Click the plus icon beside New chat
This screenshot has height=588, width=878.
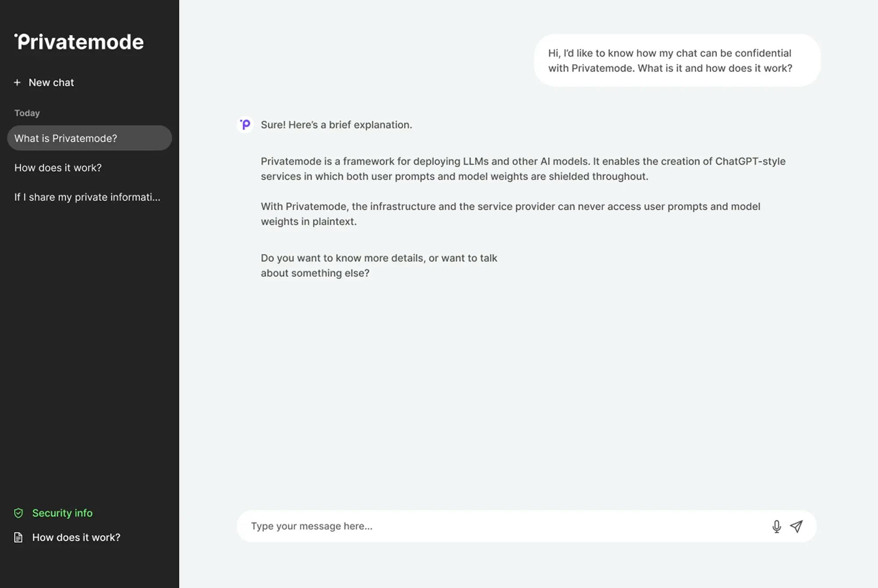pos(17,82)
